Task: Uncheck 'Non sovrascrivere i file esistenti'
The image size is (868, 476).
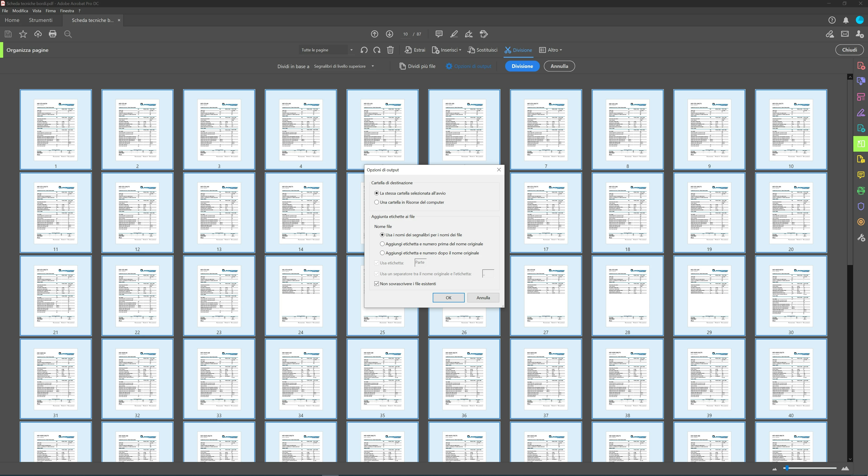Action: (x=377, y=284)
